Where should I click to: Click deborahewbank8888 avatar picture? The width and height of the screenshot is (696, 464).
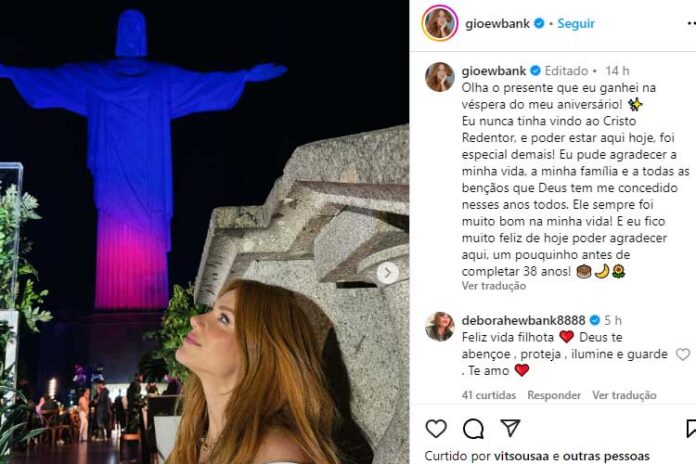[440, 325]
